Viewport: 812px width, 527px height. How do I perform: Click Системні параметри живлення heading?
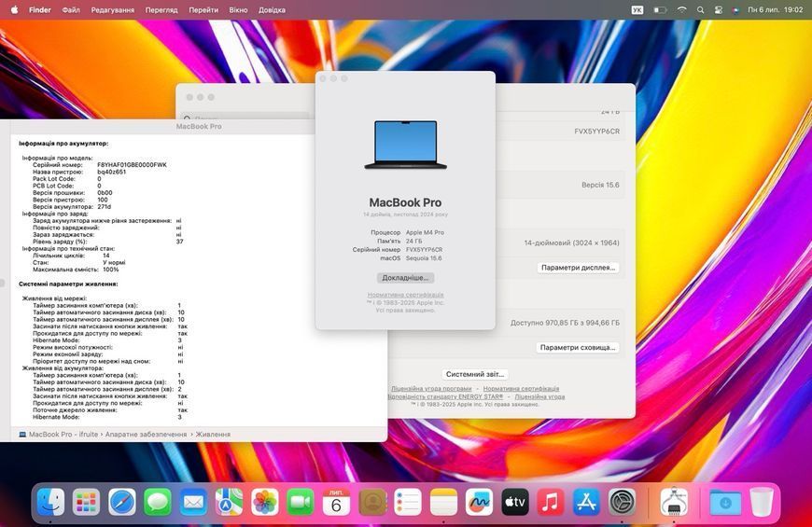click(x=68, y=284)
